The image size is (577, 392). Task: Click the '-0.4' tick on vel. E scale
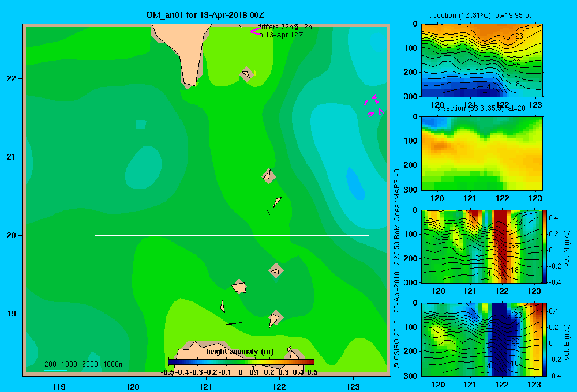pos(554,375)
